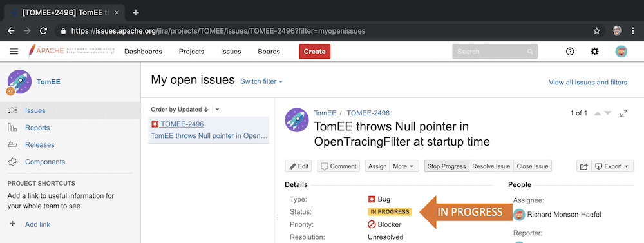Reload the page with browser refresh icon

pos(43,31)
